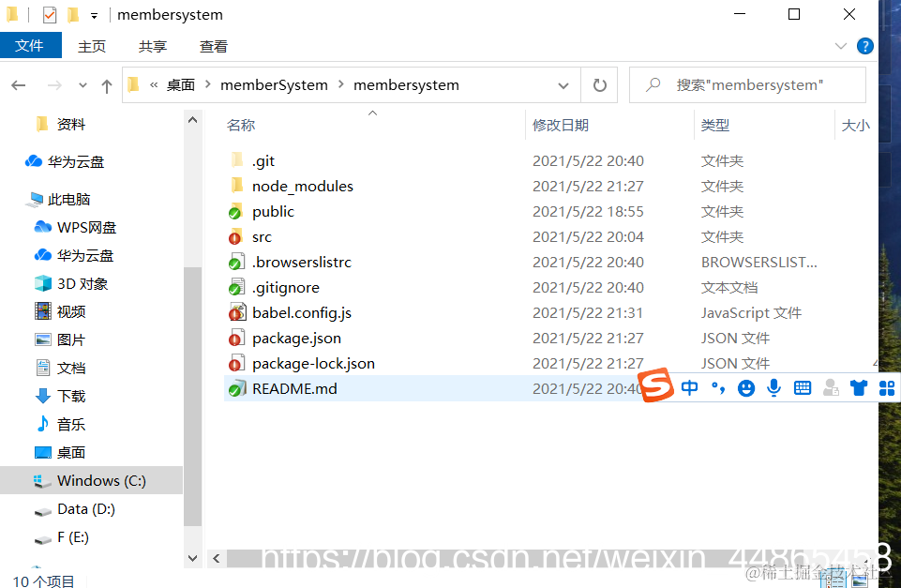Show hidden breadcrumb path double chevron
This screenshot has width=901, height=588.
click(x=154, y=85)
